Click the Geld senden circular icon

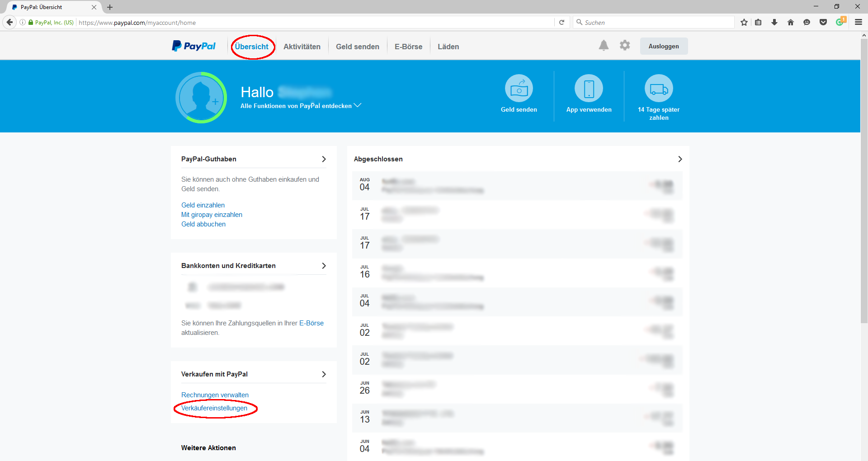[x=519, y=89]
